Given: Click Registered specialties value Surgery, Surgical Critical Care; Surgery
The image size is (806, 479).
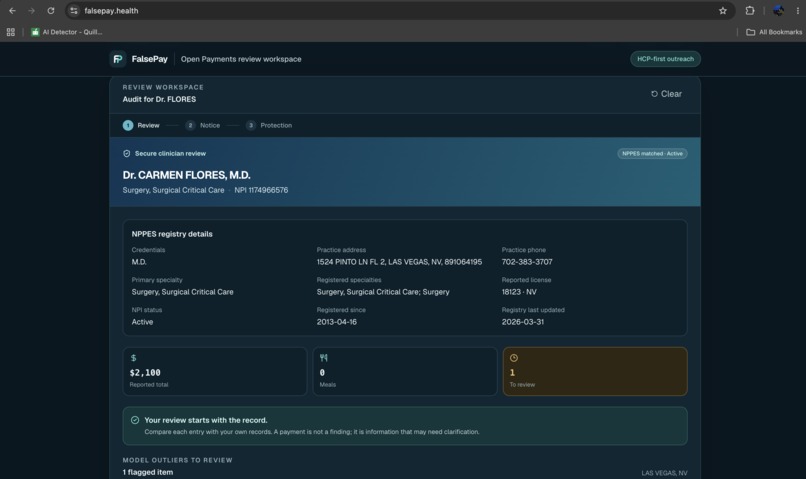Looking at the screenshot, I should [383, 292].
